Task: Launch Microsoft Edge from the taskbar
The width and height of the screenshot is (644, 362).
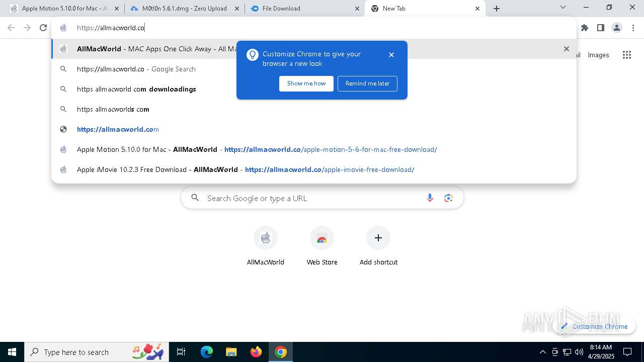Action: click(207, 352)
